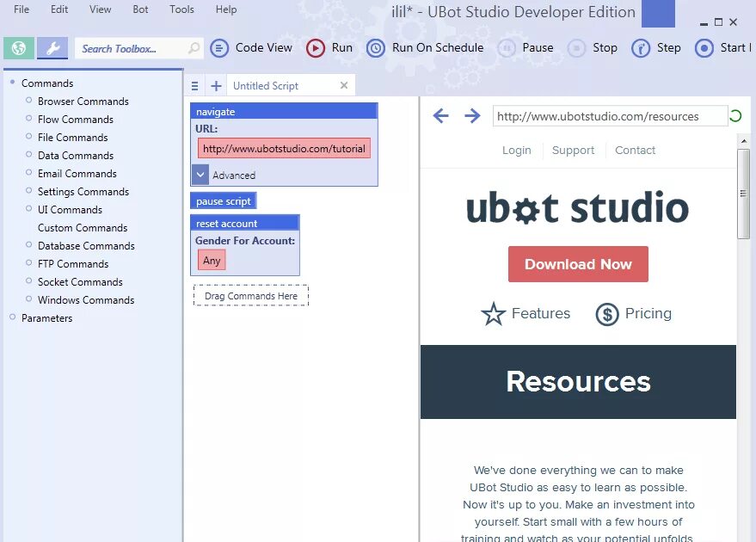Screen dimensions: 756x542
Task: Open the Pricing link text
Action: point(648,313)
